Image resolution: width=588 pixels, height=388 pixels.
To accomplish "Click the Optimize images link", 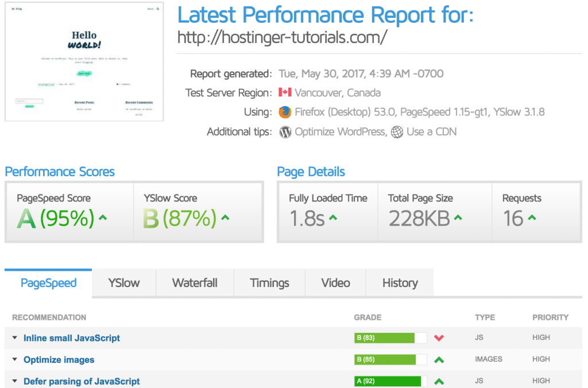I will (x=59, y=360).
